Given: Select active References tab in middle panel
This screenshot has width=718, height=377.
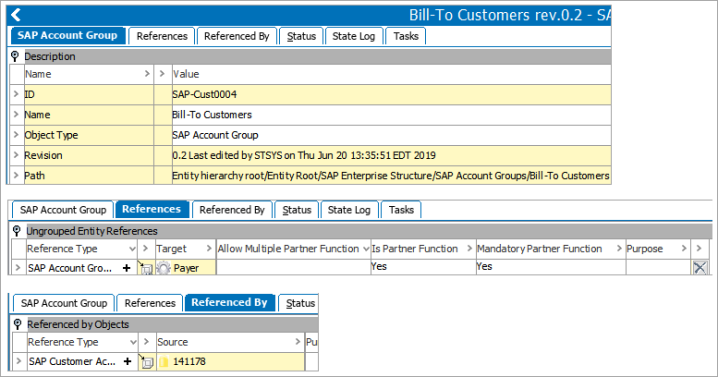Looking at the screenshot, I should (152, 209).
